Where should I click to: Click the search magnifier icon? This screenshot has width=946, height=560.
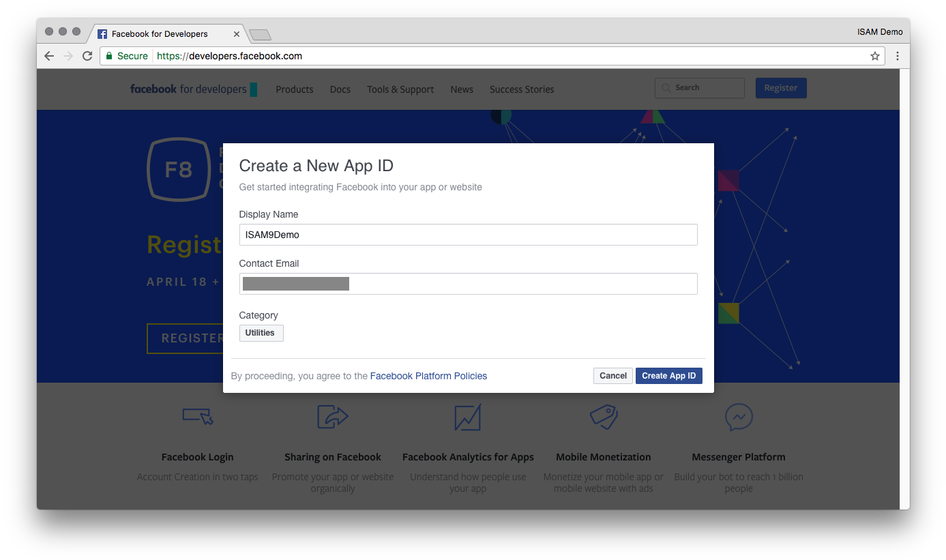666,88
